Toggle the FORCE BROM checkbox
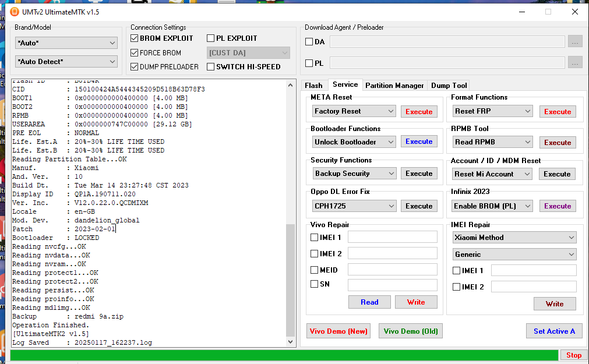589x364 pixels. click(135, 52)
